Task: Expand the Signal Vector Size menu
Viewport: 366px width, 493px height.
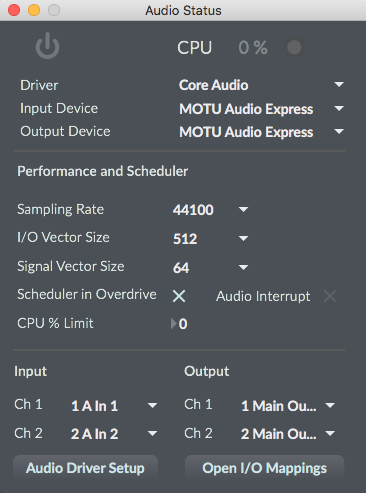Action: click(x=210, y=267)
